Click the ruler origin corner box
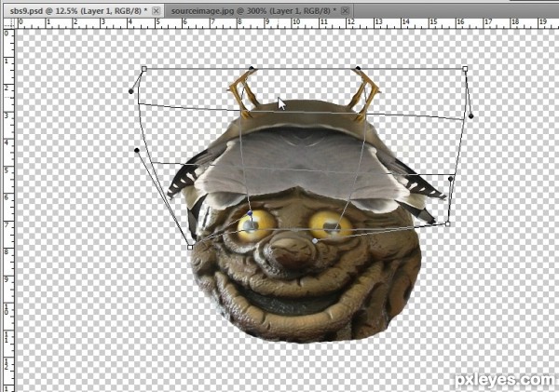559x392 pixels. [x=9, y=23]
